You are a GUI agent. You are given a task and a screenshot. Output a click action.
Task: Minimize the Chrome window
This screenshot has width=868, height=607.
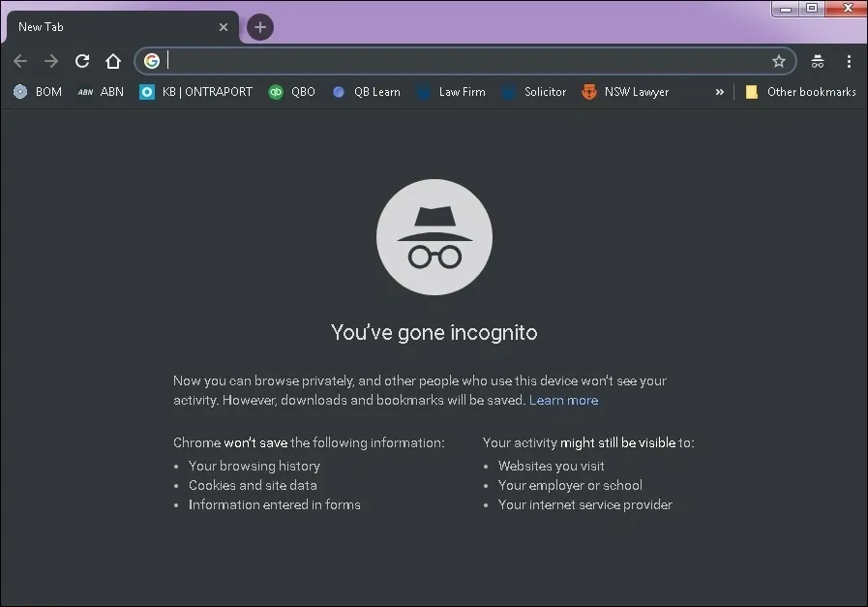[x=786, y=9]
